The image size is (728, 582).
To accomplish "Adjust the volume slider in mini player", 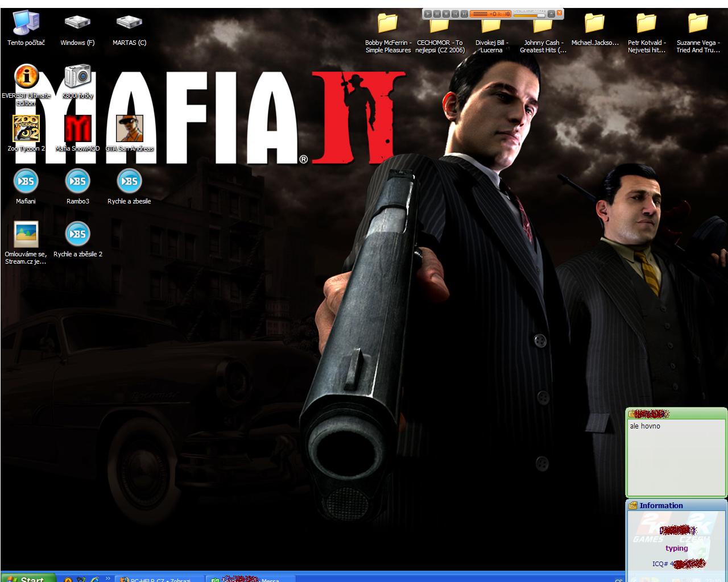I will click(x=530, y=16).
